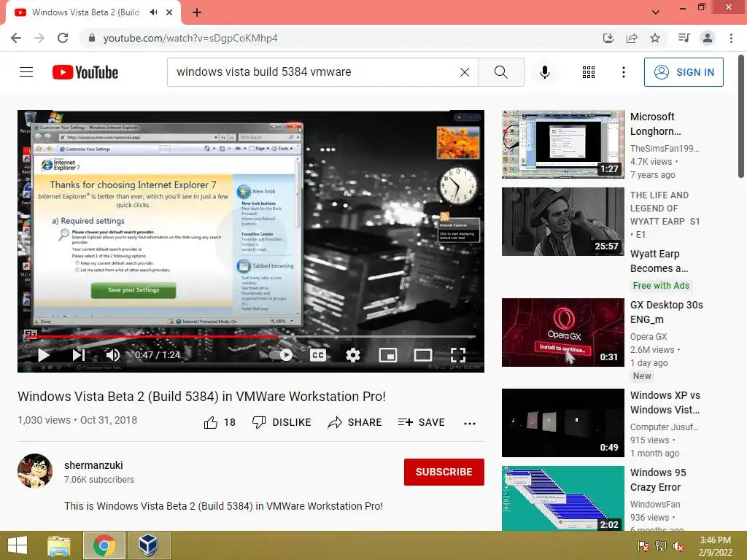Go forward in the browser
747x560 pixels.
(39, 38)
